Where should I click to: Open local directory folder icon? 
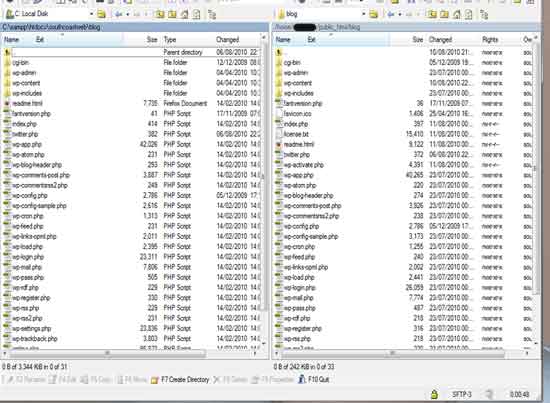[101, 14]
